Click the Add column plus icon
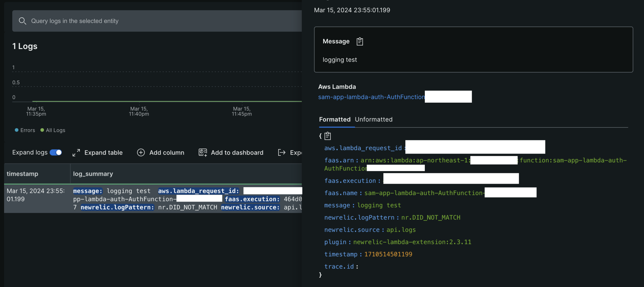The image size is (644, 287). 141,153
